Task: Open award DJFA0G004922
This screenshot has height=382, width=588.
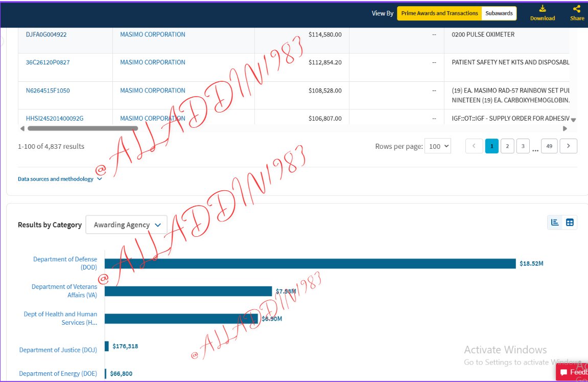Action: pyautogui.click(x=46, y=35)
